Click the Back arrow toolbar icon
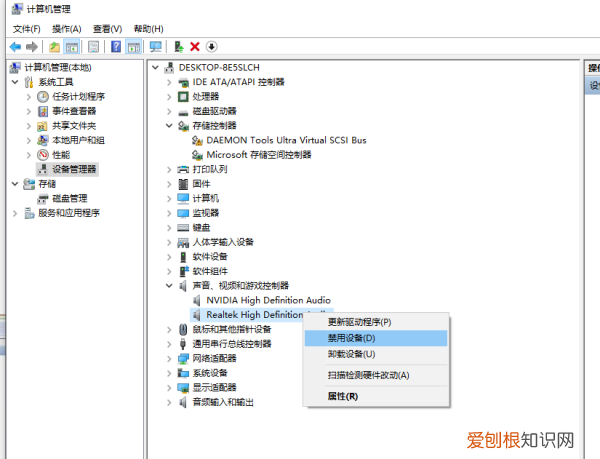The width and height of the screenshot is (600, 459). [15, 47]
